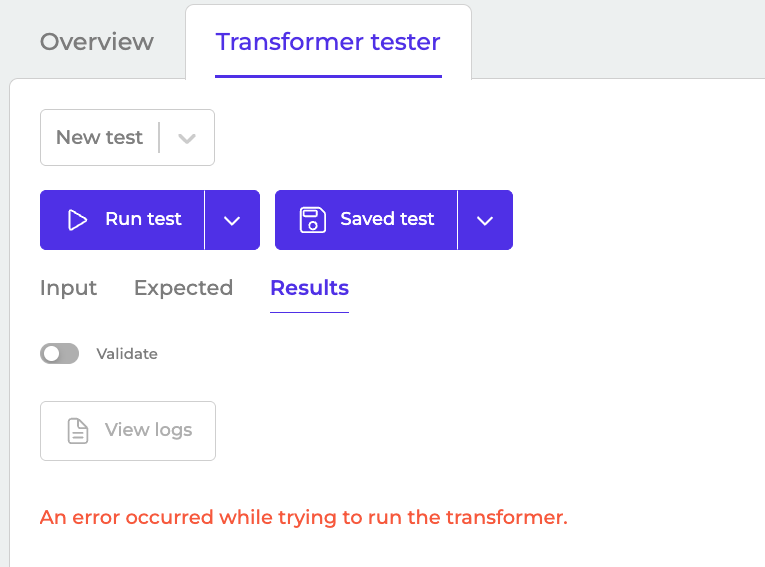Screen dimensions: 765x567
Task: Click the floppy disk icon on Saved test
Action: (x=313, y=220)
